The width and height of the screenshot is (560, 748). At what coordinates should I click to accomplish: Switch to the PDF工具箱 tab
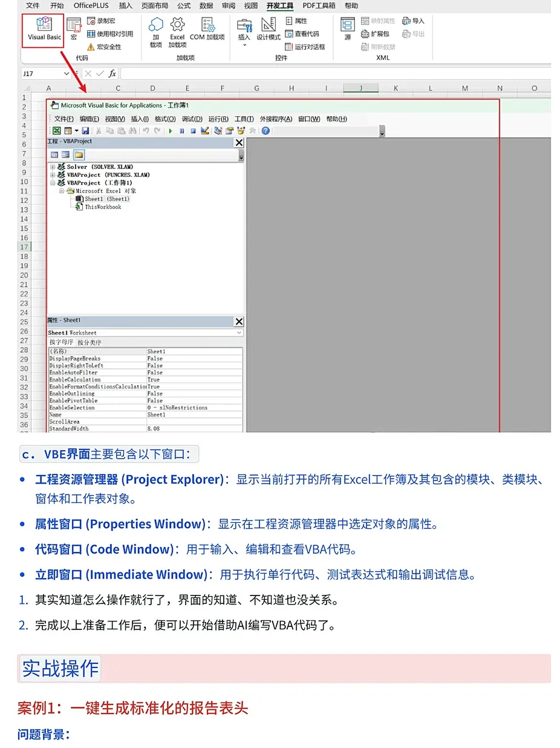coord(319,5)
